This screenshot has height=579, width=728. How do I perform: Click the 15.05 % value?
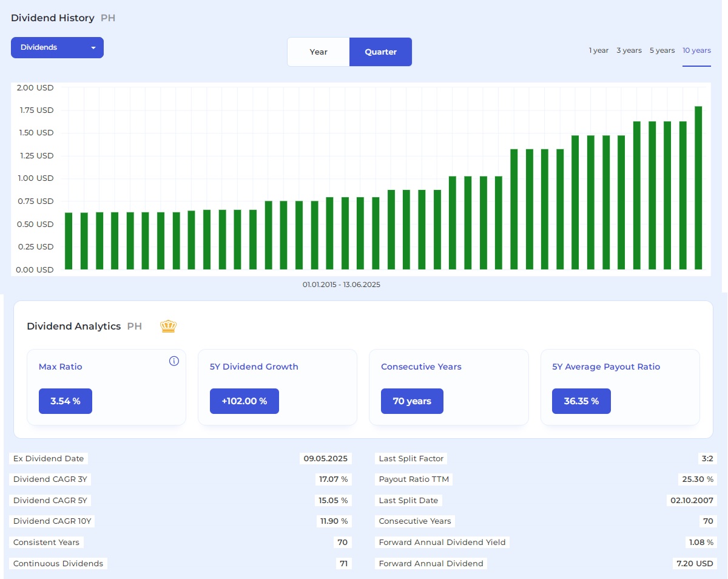[x=333, y=501]
